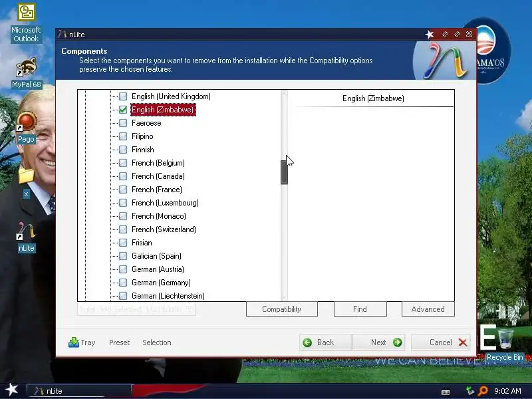532x399 pixels.
Task: Select the MyPal 68 raccoon desktop icon
Action: click(26, 72)
